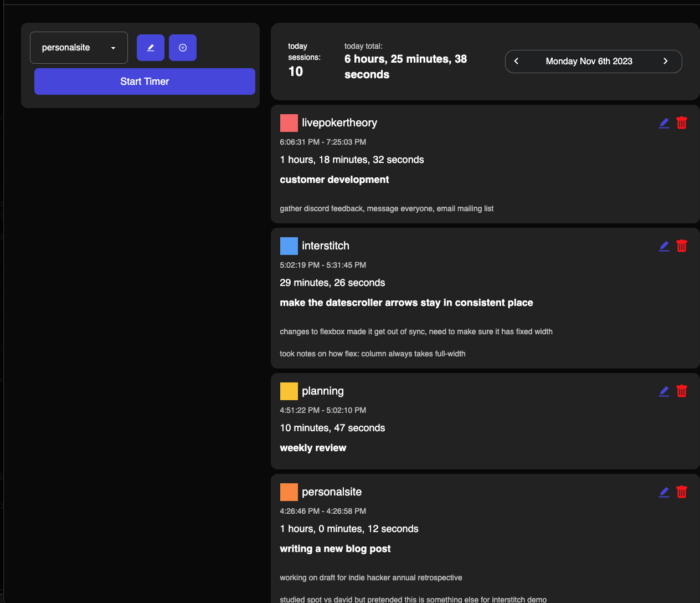Click the '10 minutes, 47 seconds' duration

pos(332,428)
